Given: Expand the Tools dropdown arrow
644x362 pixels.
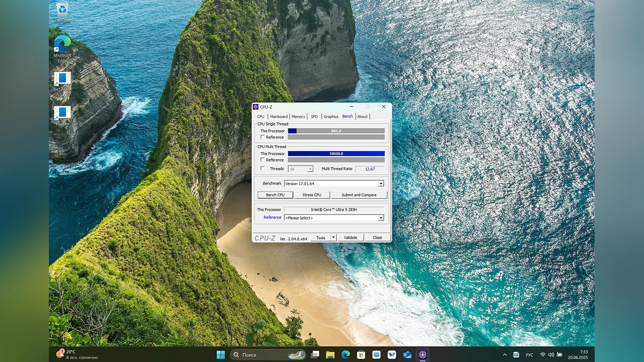Looking at the screenshot, I should 333,238.
